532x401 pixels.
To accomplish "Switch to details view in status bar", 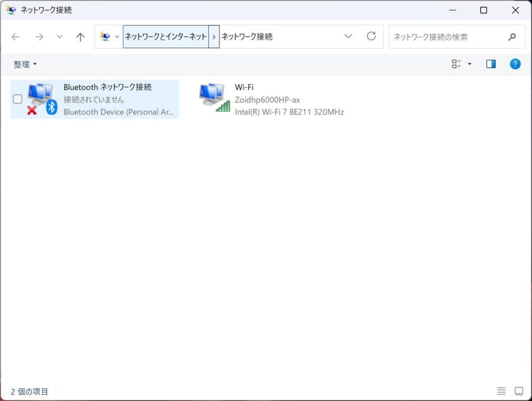I will (501, 391).
